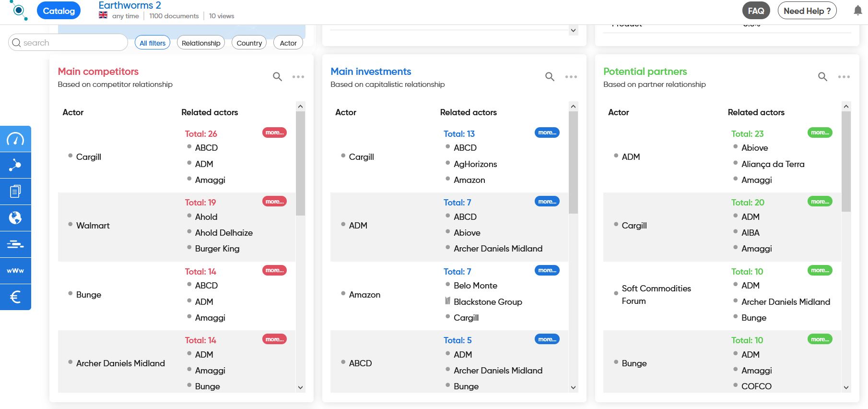Show more partners for ADM
868x409 pixels.
point(820,132)
